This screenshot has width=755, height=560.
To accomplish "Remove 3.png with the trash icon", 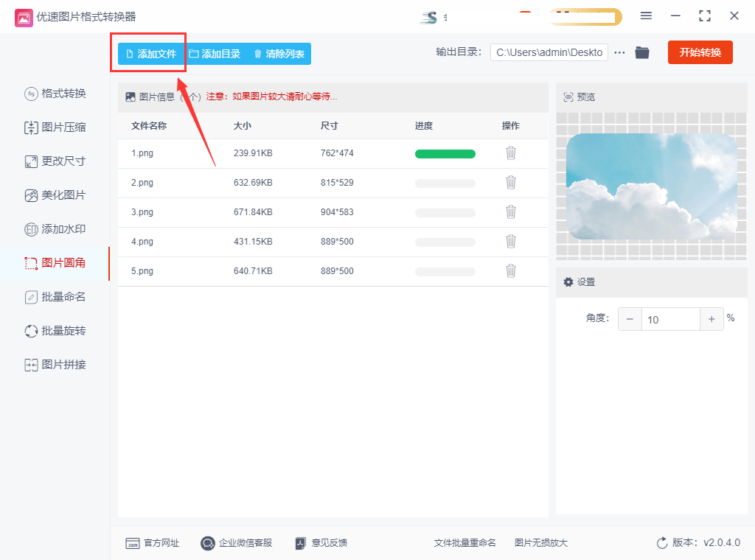I will [510, 212].
